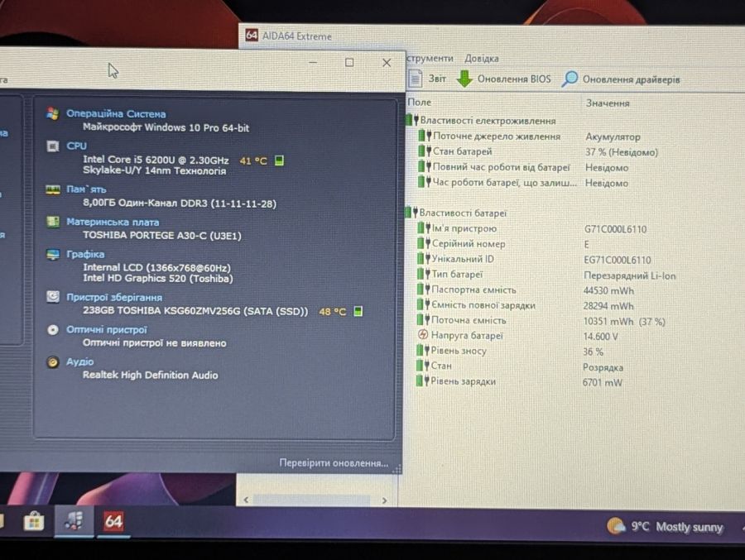Click the green SSD temperature indicator icon
The height and width of the screenshot is (560, 745).
pyautogui.click(x=358, y=312)
